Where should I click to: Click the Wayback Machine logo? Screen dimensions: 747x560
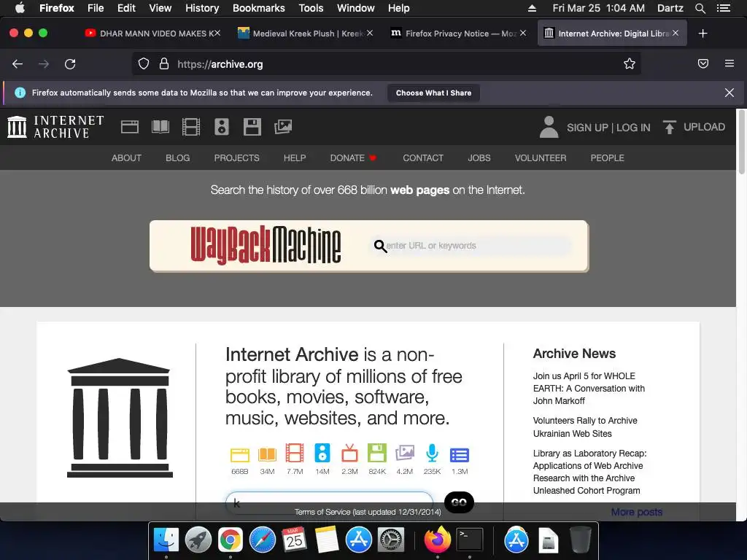tap(266, 245)
